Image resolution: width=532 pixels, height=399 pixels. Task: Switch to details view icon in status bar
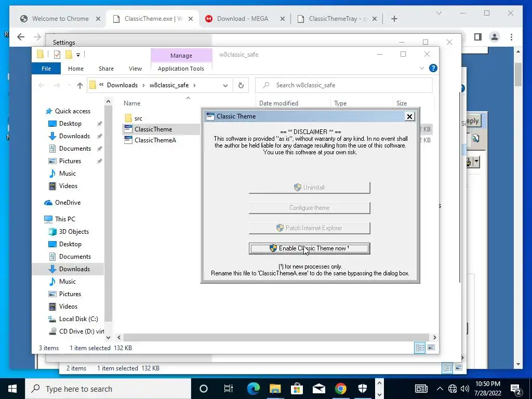420,348
